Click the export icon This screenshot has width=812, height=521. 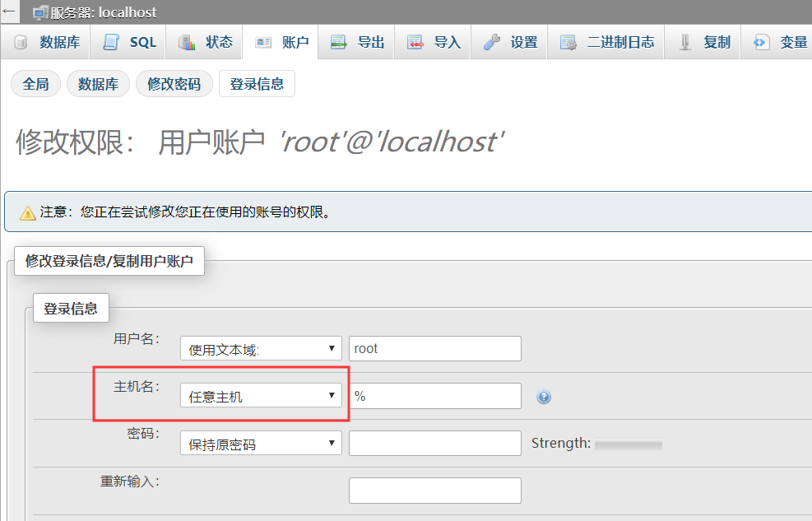coord(339,43)
